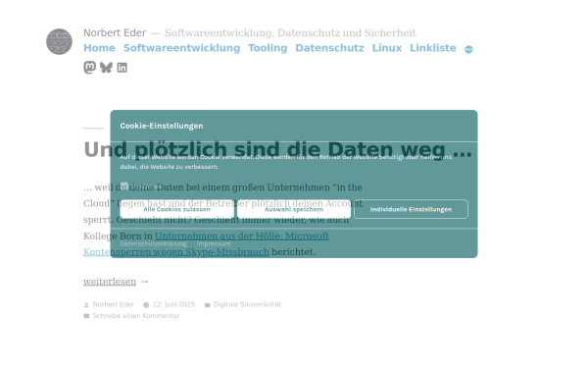Expand the more menu ellipsis icon

[468, 49]
